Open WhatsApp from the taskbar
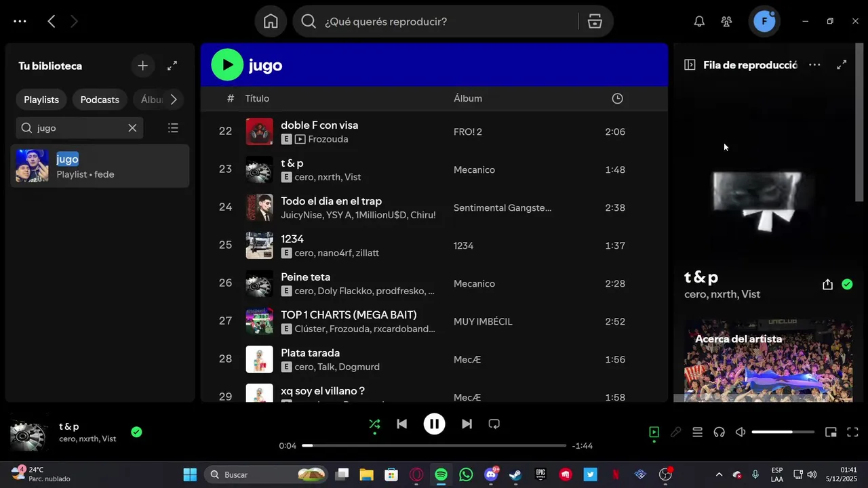Viewport: 868px width, 488px height. [466, 474]
